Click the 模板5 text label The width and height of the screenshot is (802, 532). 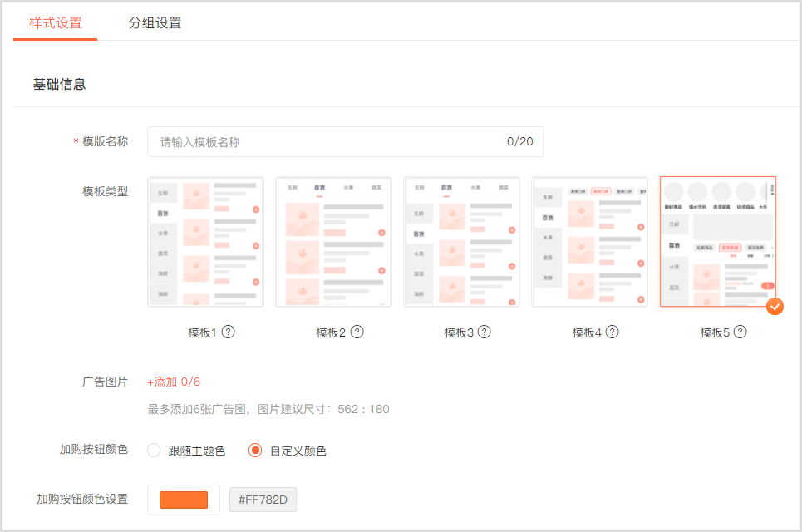point(714,332)
